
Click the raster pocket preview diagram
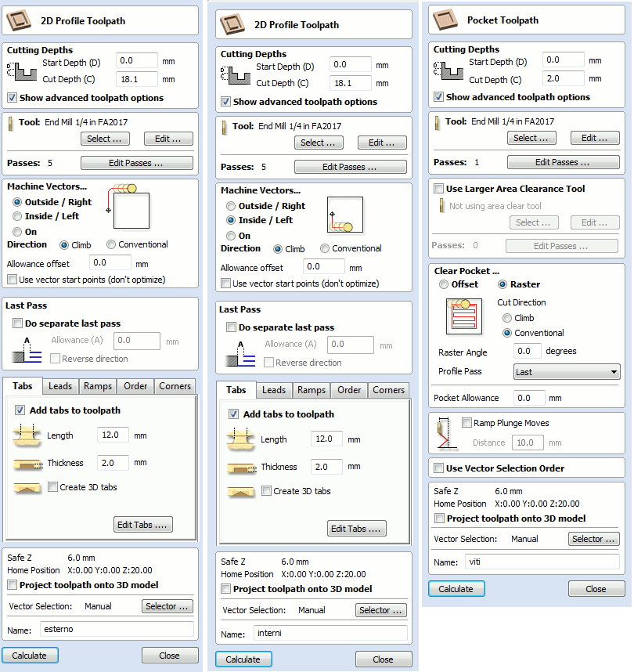tap(464, 316)
